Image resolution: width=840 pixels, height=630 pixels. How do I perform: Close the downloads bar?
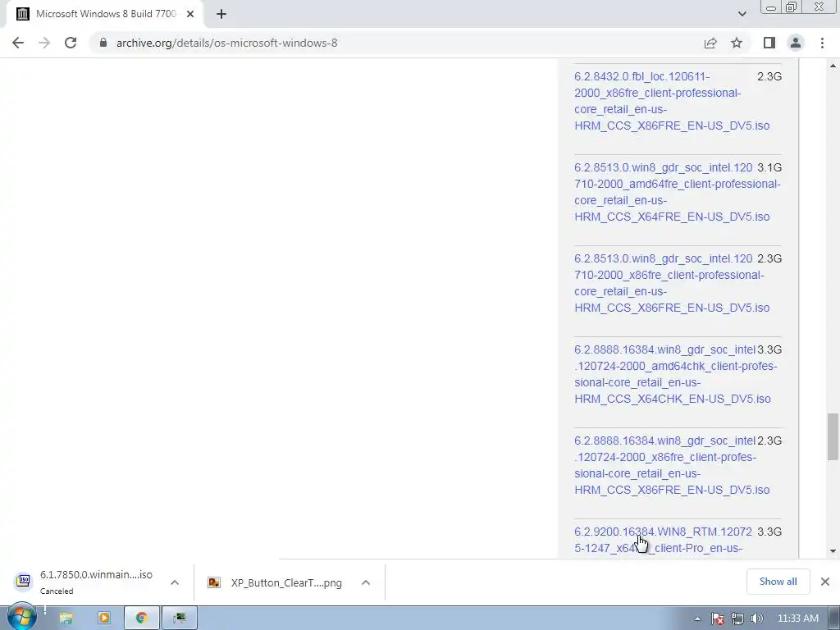(x=825, y=582)
